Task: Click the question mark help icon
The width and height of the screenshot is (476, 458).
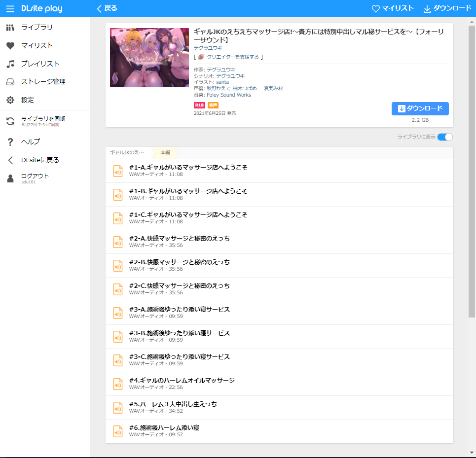Action: tap(10, 142)
